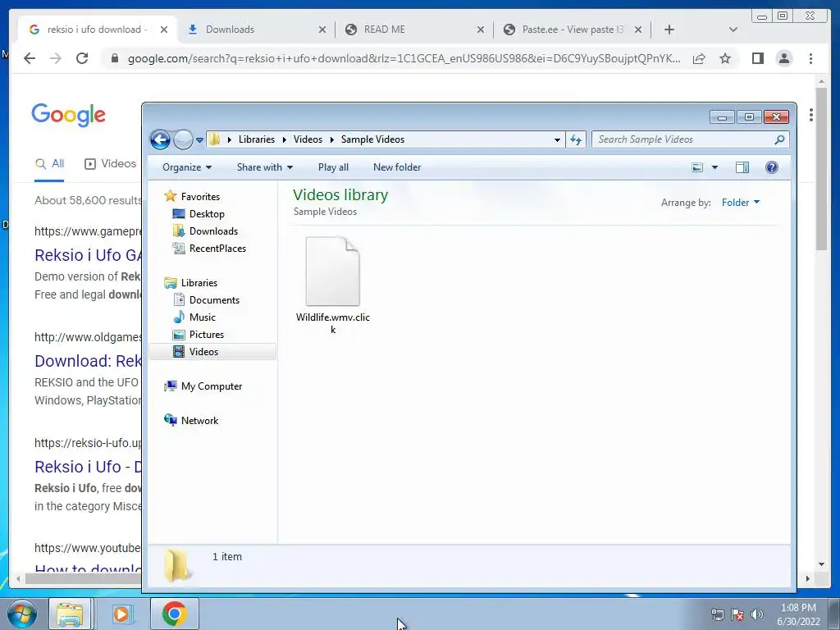Click Chrome taskbar icon
The width and height of the screenshot is (840, 630).
(x=174, y=614)
